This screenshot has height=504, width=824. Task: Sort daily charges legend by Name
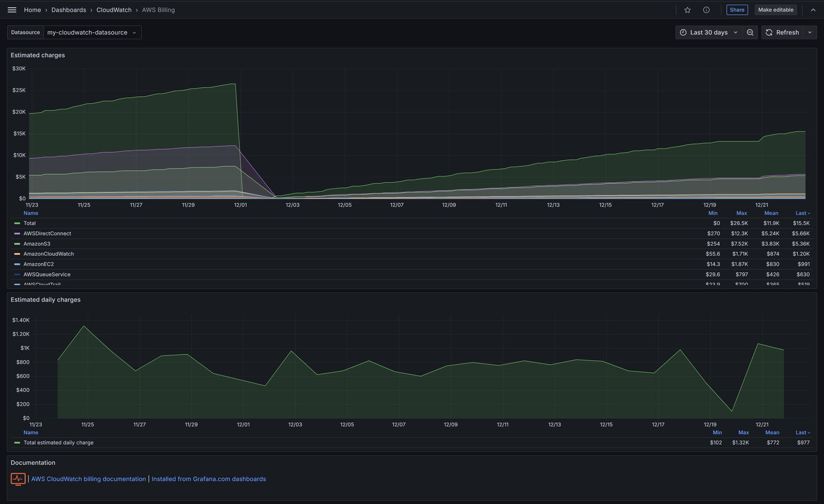pyautogui.click(x=31, y=433)
